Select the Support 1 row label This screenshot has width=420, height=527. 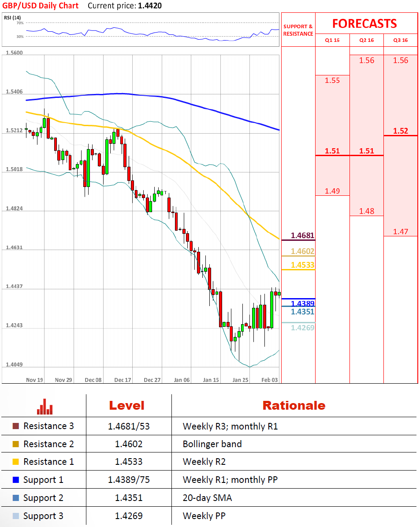(x=43, y=480)
